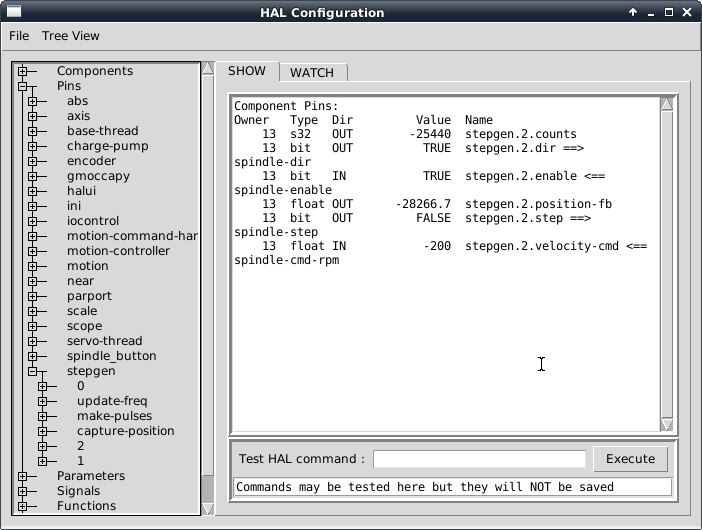Screen dimensions: 702x530
Task: Select the scale tree item
Action: (x=82, y=311)
